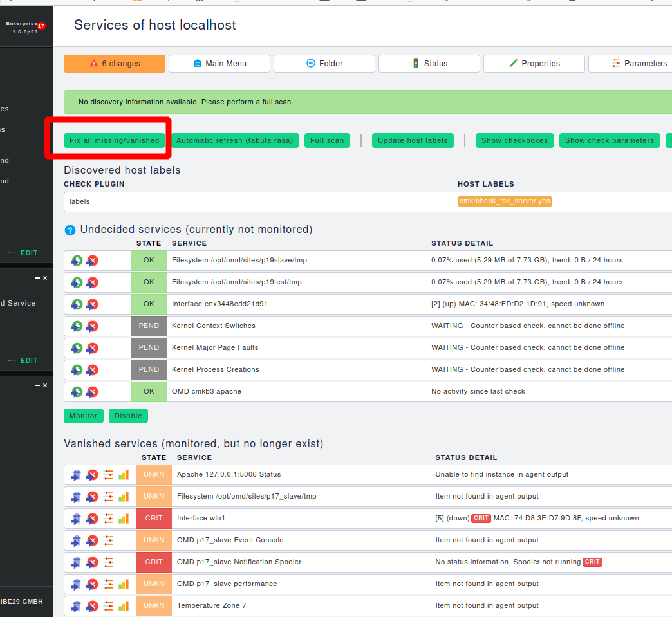The width and height of the screenshot is (672, 617).
Task: Show check parameters in the table
Action: pyautogui.click(x=610, y=140)
